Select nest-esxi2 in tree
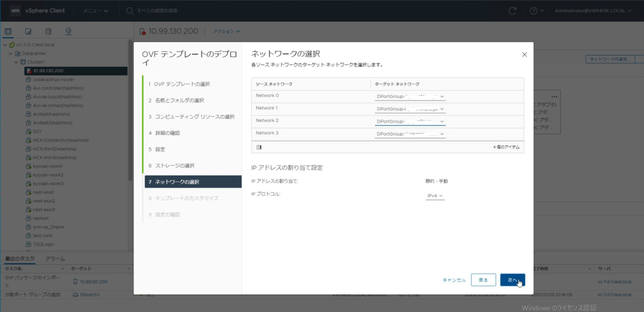Image resolution: width=644 pixels, height=312 pixels. pos(43,201)
